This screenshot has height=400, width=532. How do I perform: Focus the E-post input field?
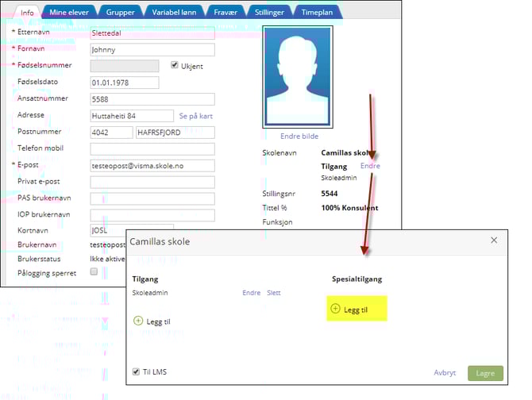click(x=152, y=165)
